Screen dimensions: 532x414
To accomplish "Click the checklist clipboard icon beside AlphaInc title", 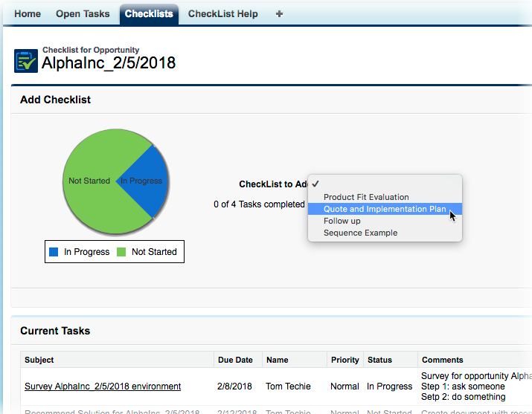I will click(x=26, y=61).
